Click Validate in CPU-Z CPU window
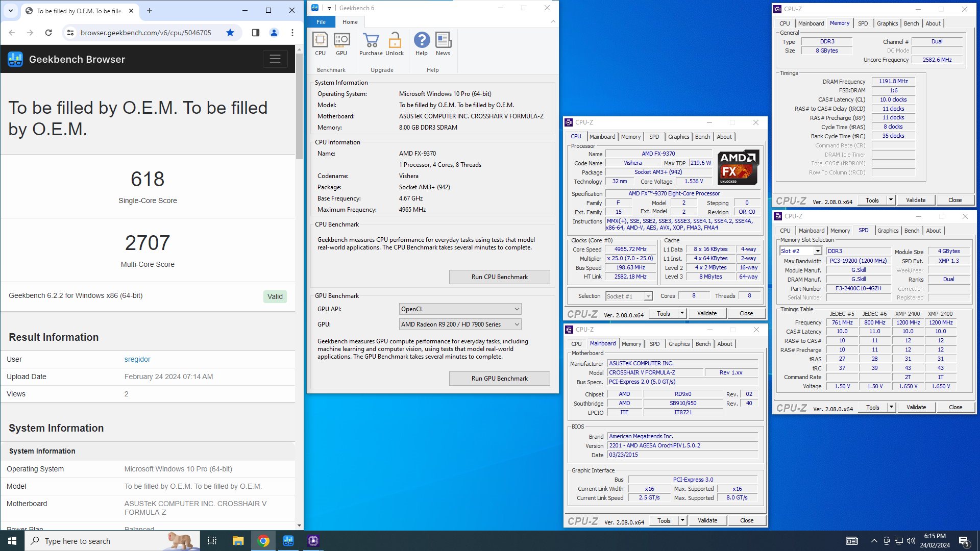Screen dimensions: 980x551 [x=707, y=313]
